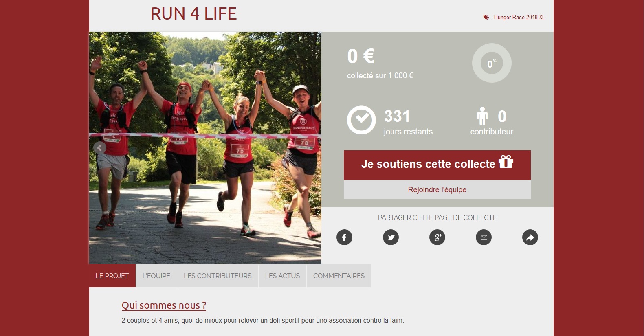
Task: Share the fundraiser by email icon
Action: pos(484,237)
